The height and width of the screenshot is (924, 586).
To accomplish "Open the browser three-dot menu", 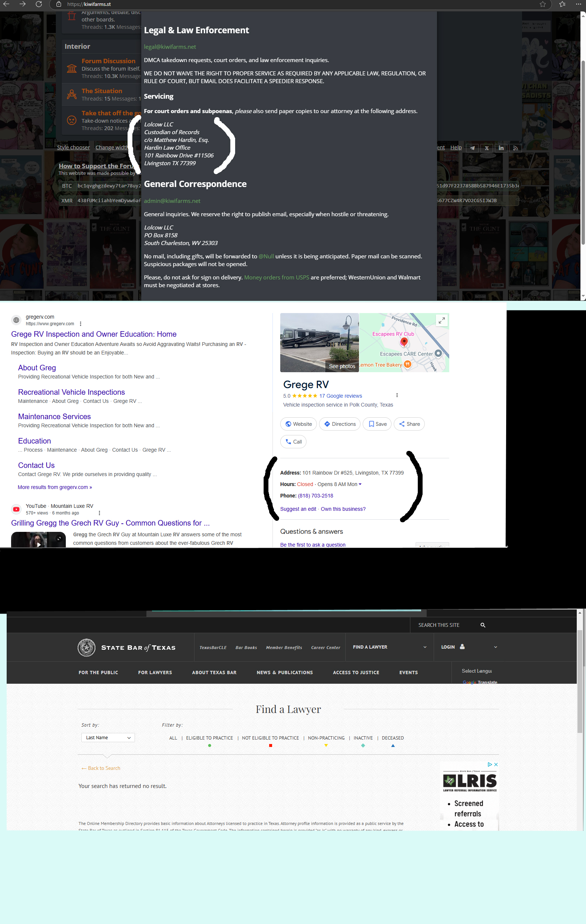I will [578, 4].
